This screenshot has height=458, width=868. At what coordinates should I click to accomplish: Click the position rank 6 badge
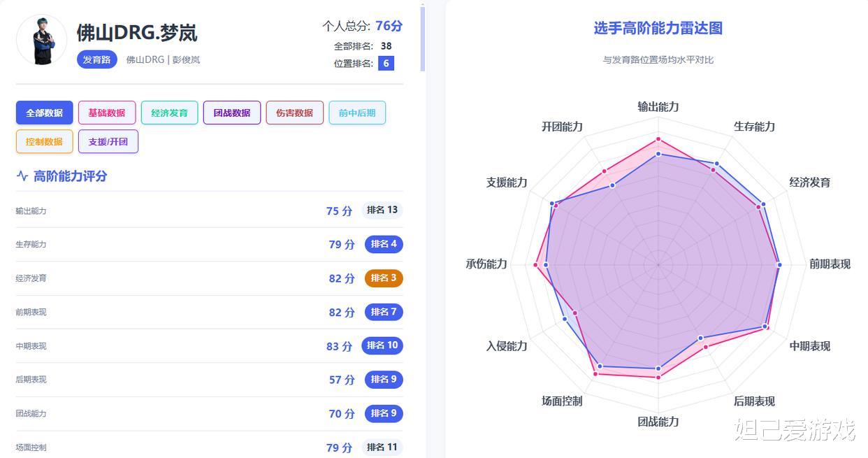click(x=386, y=64)
